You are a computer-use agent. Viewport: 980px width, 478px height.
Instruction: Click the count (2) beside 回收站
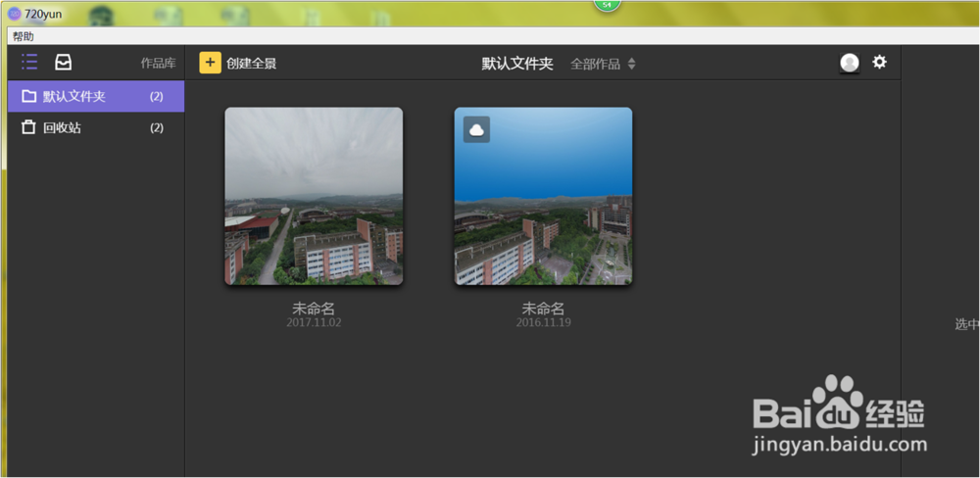click(156, 128)
